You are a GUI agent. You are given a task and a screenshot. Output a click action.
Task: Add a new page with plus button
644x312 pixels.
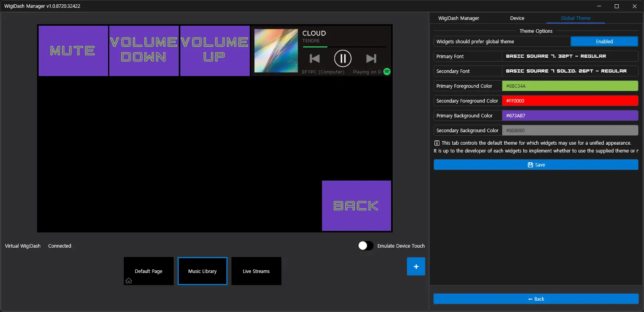coord(416,266)
